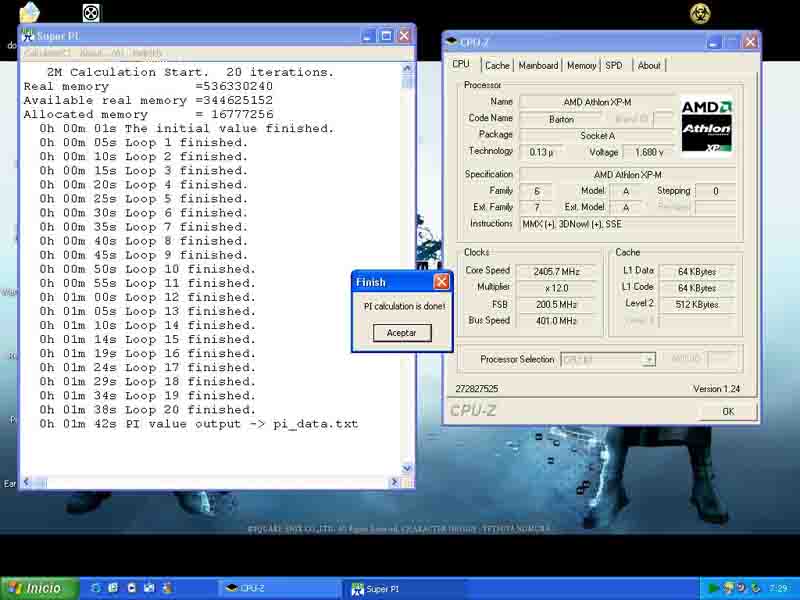
Task: Click the Super PI title bar icon
Action: tap(28, 36)
